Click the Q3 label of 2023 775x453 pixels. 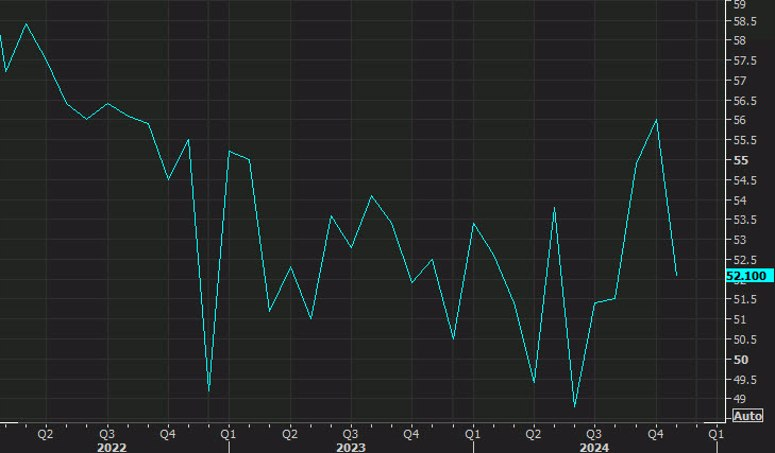(x=350, y=434)
